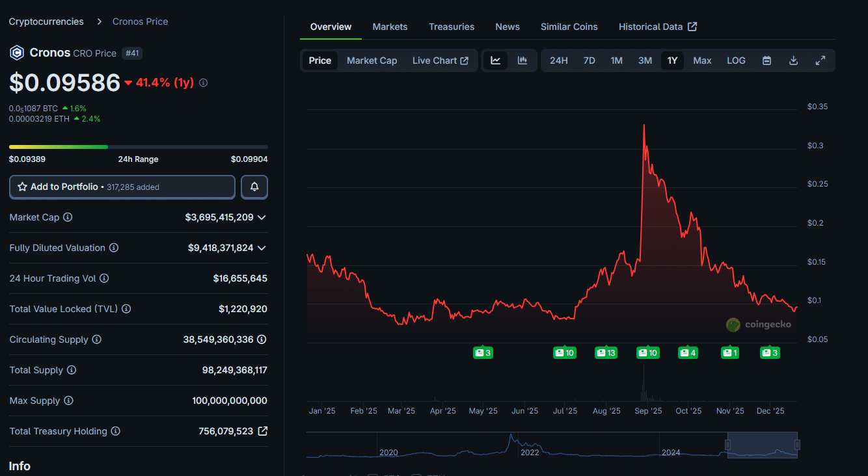Switch to the candlestick chart icon
Viewport: 868px width, 476px height.
522,60
